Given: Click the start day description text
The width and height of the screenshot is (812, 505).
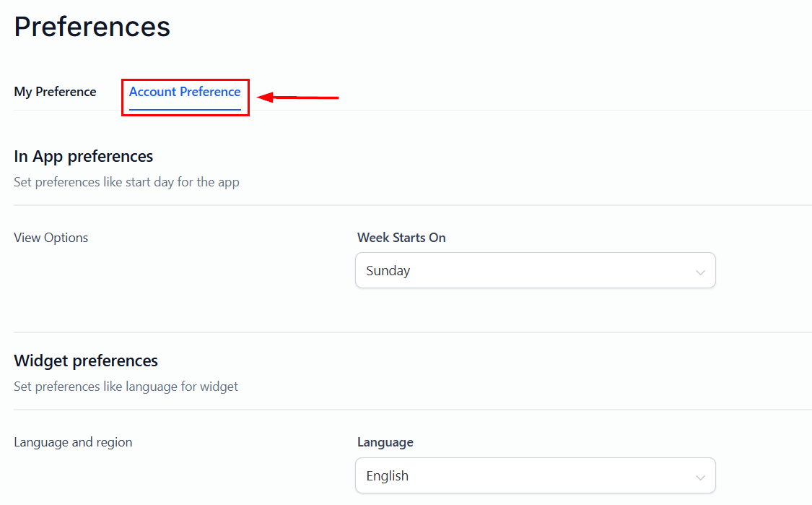Looking at the screenshot, I should 126,182.
